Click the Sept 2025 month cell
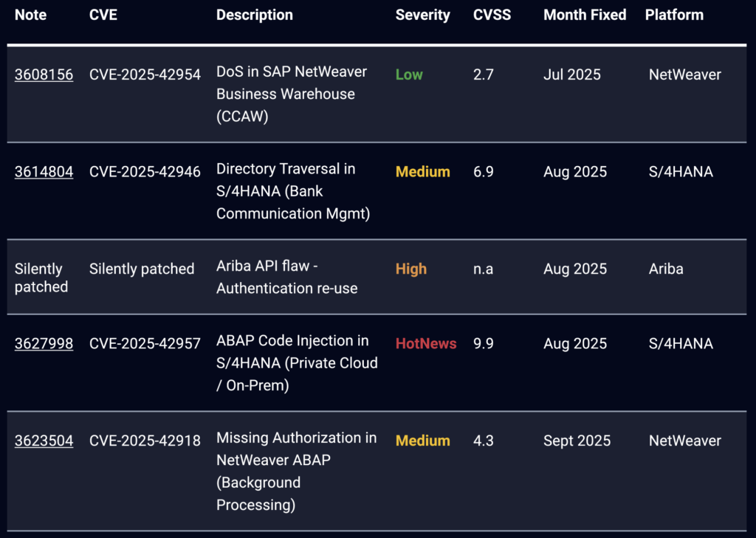 pos(577,441)
